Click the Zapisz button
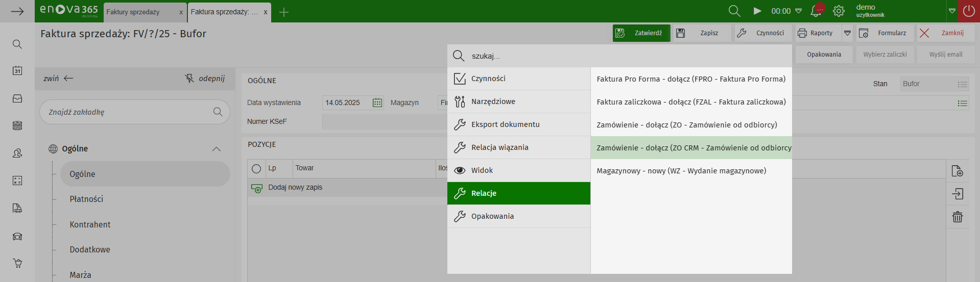Image resolution: width=980 pixels, height=282 pixels. (x=702, y=33)
